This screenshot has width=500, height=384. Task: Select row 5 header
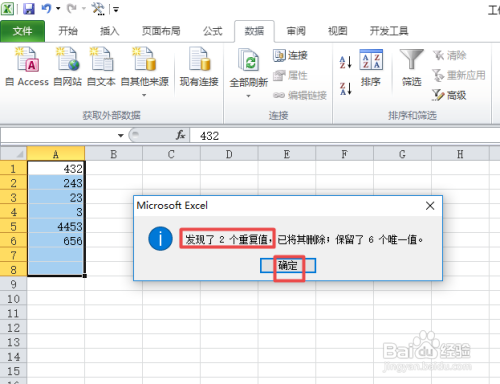coord(13,226)
